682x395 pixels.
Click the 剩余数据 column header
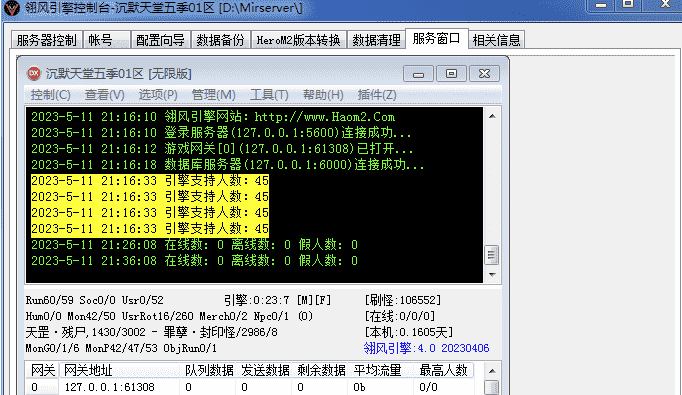tap(320, 370)
